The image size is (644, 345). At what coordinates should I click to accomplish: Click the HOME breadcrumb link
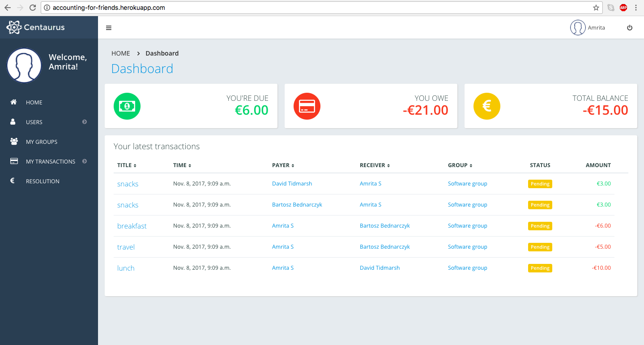click(x=121, y=53)
